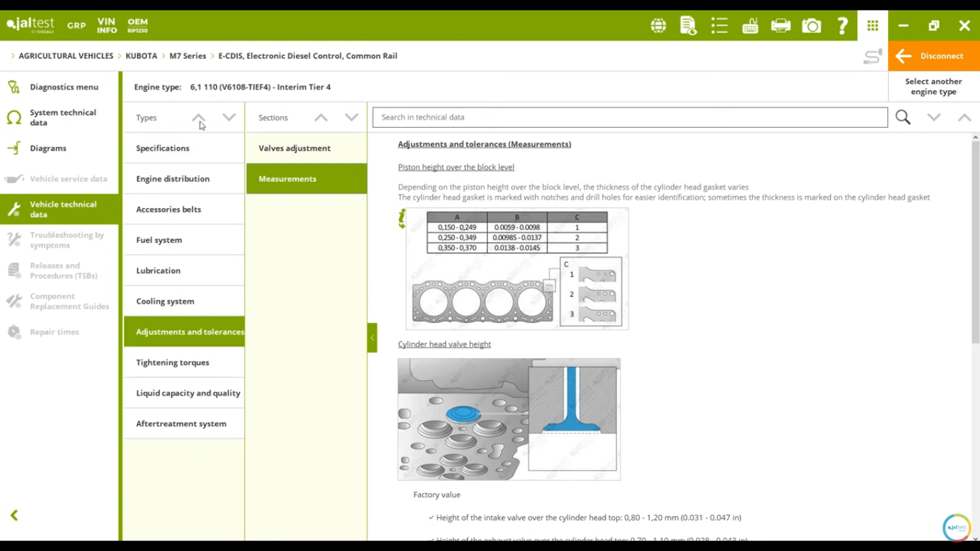The width and height of the screenshot is (980, 551).
Task: Click the round Jaltest assistant badge
Action: point(956,527)
